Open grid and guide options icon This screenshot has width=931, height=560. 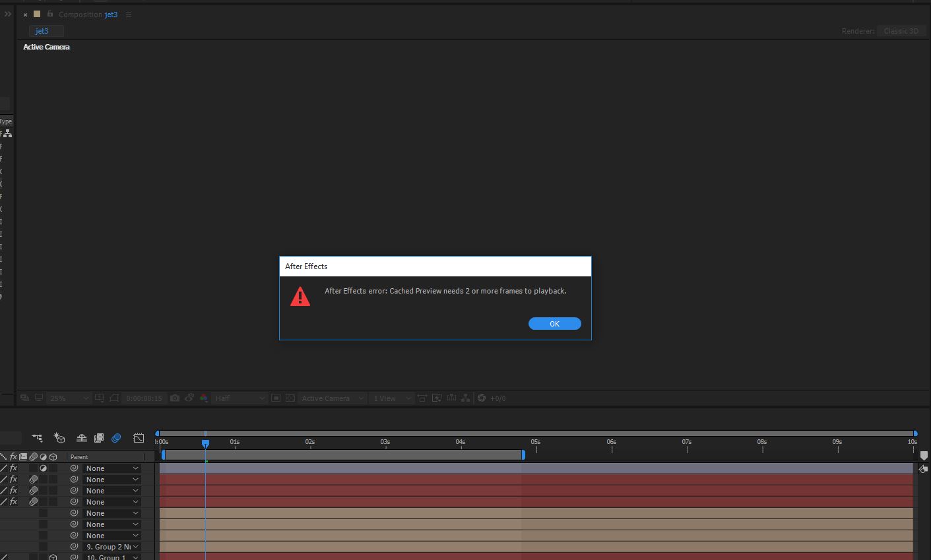tap(99, 398)
